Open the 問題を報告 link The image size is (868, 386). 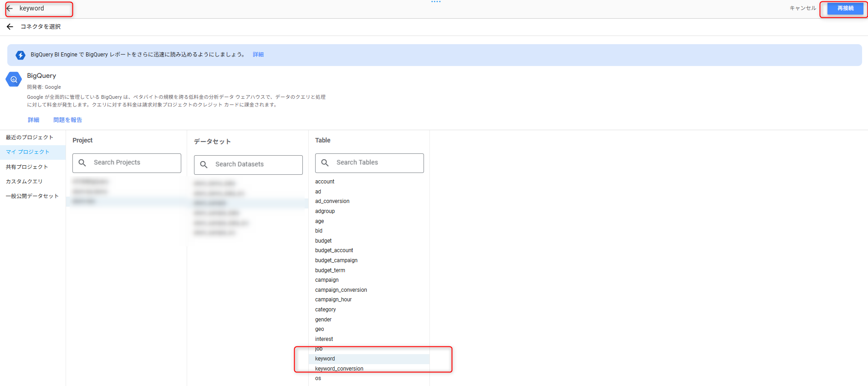pyautogui.click(x=67, y=120)
